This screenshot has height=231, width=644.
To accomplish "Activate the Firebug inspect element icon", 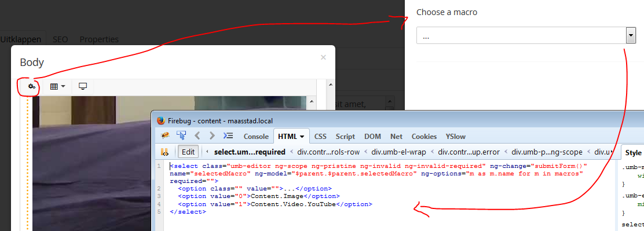I will (x=181, y=136).
